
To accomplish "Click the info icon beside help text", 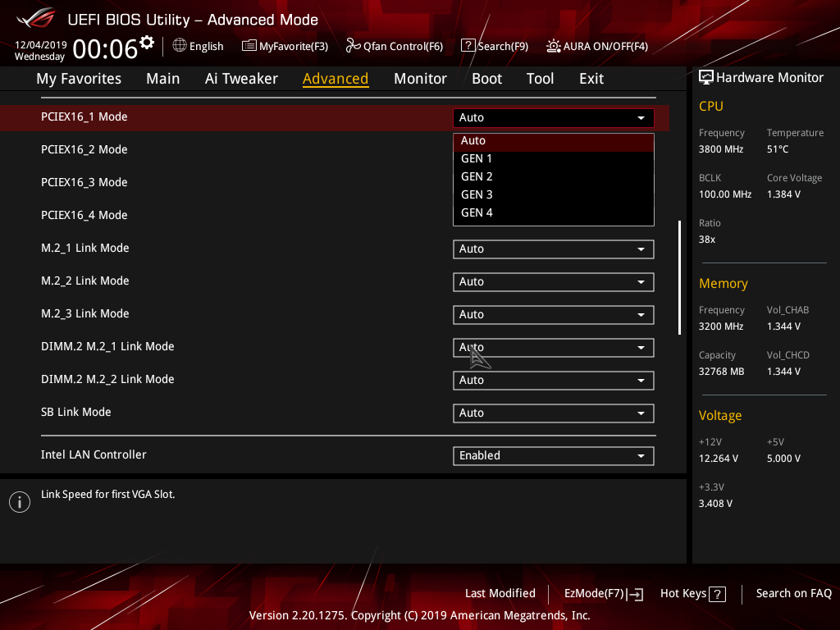I will tap(20, 502).
